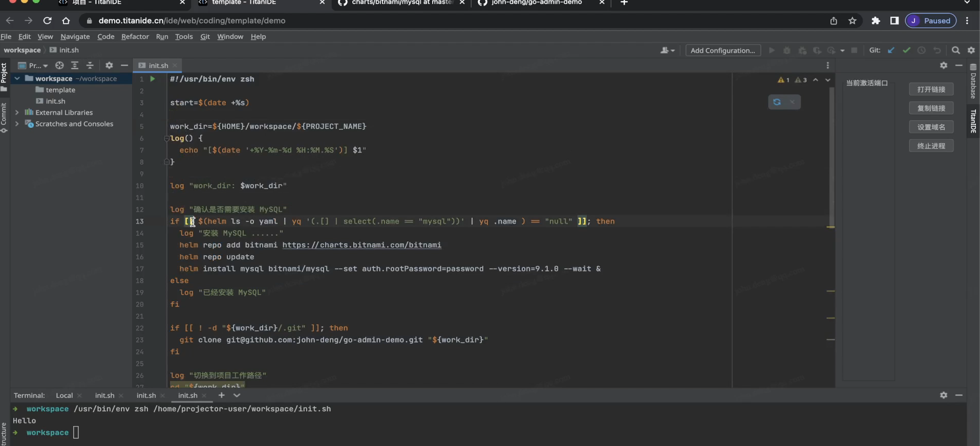Viewport: 980px width, 446px height.
Task: Click the run gutter arrow on line 1
Action: pos(152,79)
